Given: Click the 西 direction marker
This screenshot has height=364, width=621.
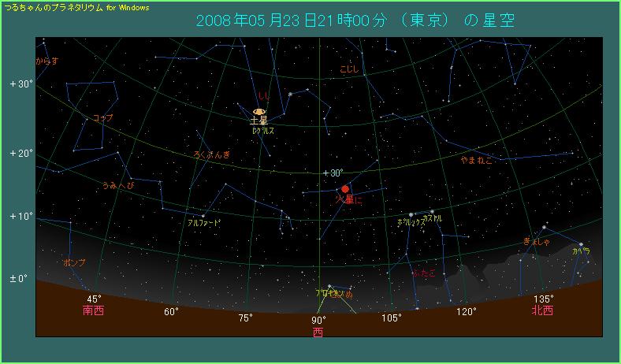Looking at the screenshot, I should [318, 332].
